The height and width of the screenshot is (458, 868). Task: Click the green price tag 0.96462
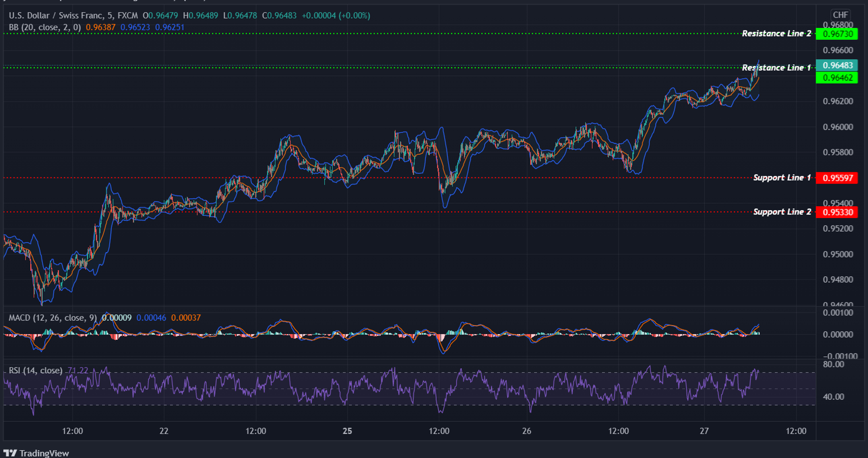click(x=837, y=77)
